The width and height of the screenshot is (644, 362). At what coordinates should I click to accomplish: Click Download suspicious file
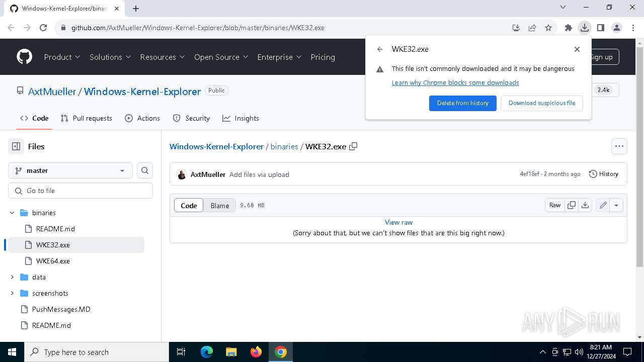point(542,103)
